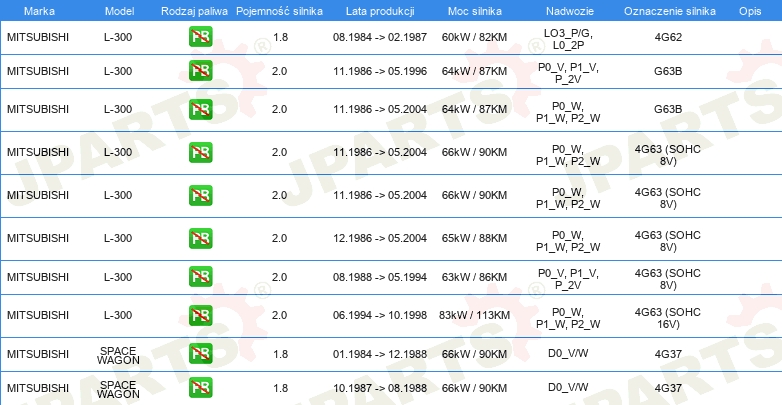
Task: Click the "Marka" column header
Action: coord(39,11)
